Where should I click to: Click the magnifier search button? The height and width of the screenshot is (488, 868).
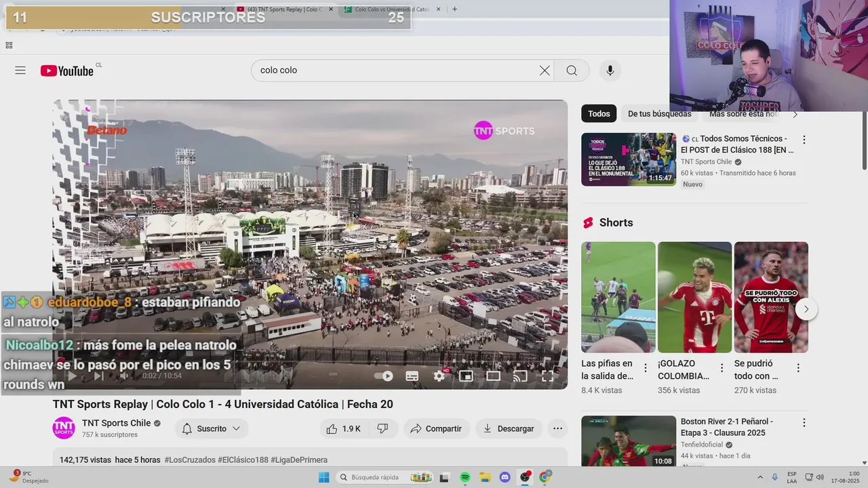coord(572,70)
